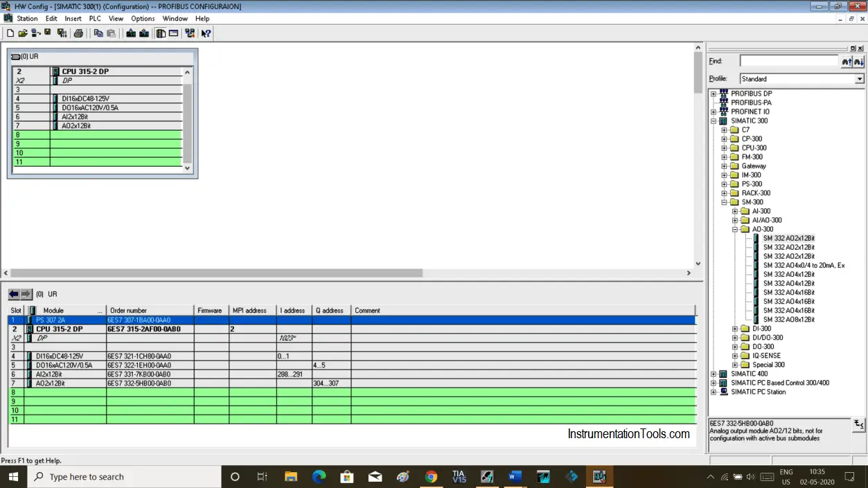Open the Help menu
This screenshot has width=868, height=488.
click(x=202, y=19)
